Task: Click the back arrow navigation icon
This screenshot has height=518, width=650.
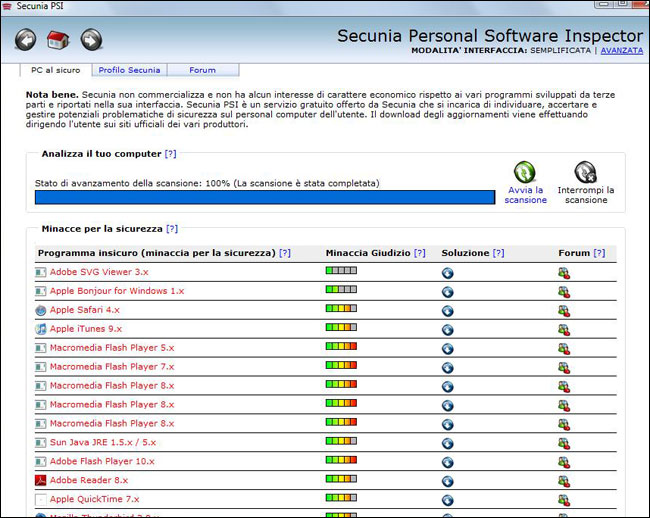Action: [26, 40]
